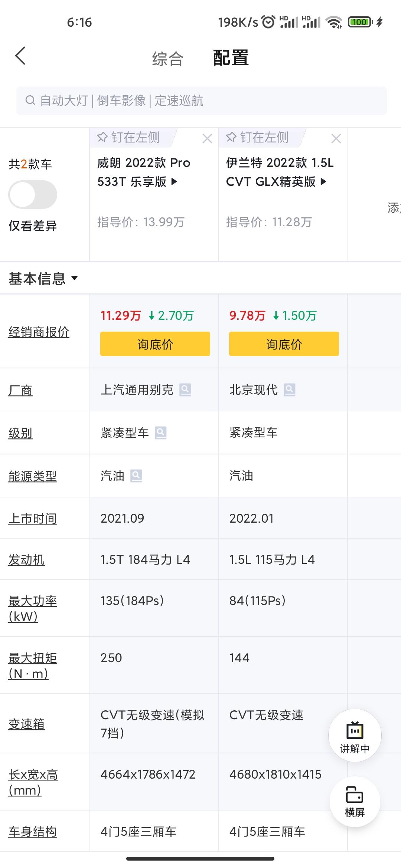401x868 pixels.
Task: Open info icon beside 上汽通用别克
Action: tap(185, 390)
